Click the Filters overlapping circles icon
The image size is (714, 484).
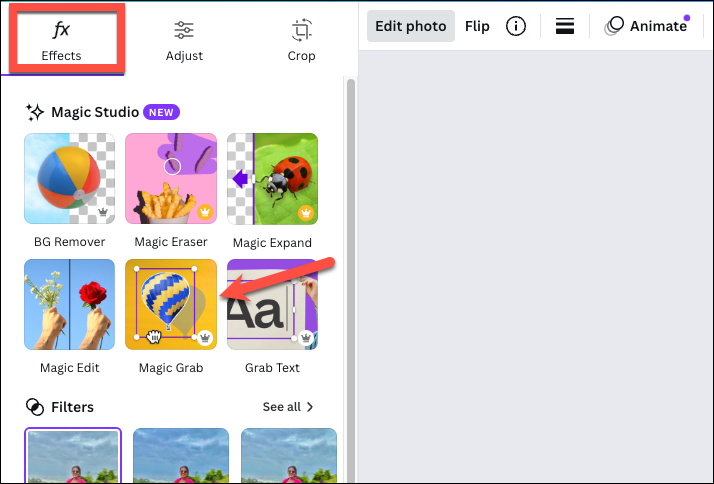[35, 407]
